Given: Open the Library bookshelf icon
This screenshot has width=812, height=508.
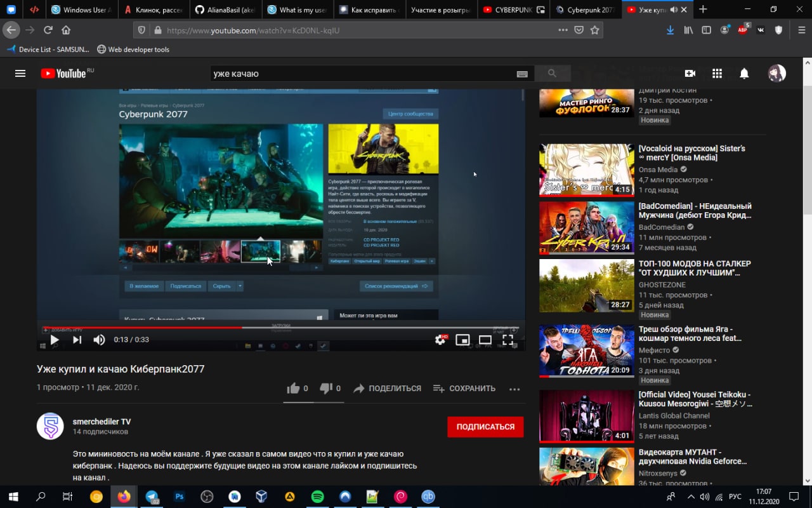Looking at the screenshot, I should click(688, 30).
